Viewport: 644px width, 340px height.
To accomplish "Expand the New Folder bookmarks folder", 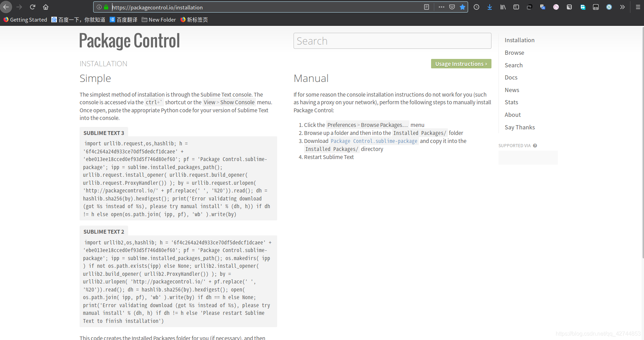I will pyautogui.click(x=159, y=20).
